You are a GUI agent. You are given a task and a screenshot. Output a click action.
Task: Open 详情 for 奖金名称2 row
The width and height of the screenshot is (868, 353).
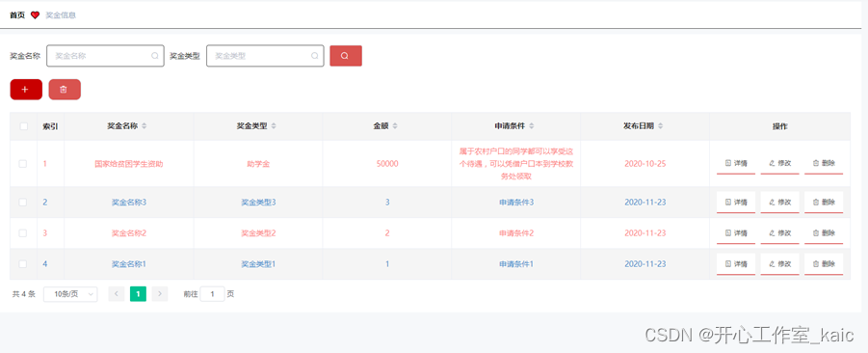736,233
